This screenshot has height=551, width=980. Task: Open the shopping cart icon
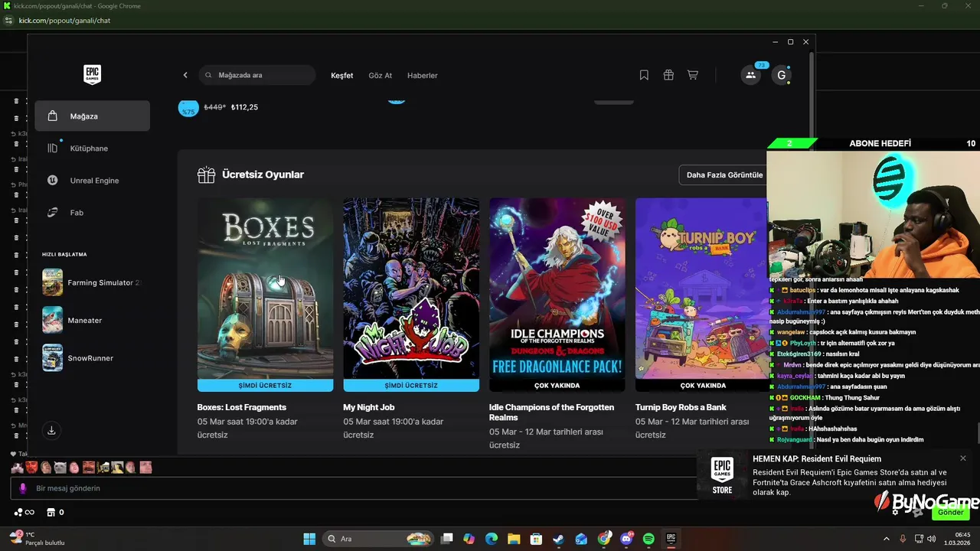pos(693,75)
